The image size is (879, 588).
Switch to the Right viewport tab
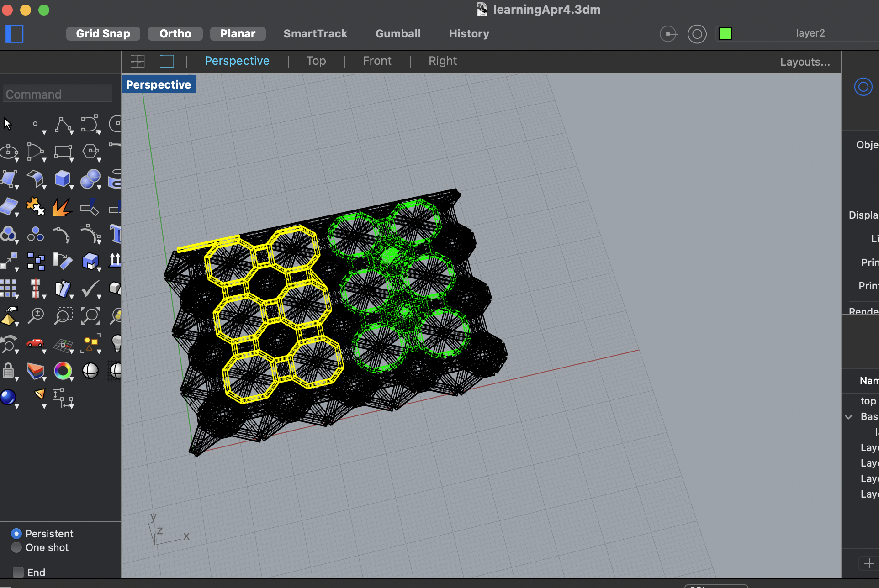(x=442, y=61)
